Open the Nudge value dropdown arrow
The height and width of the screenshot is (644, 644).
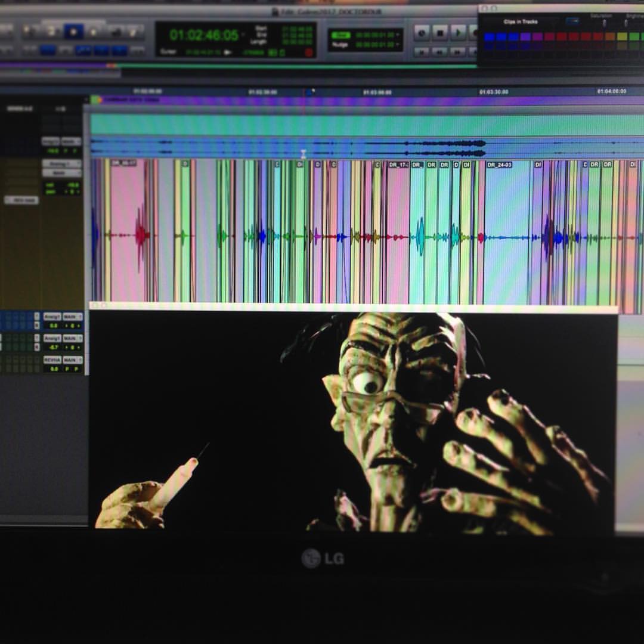click(397, 44)
